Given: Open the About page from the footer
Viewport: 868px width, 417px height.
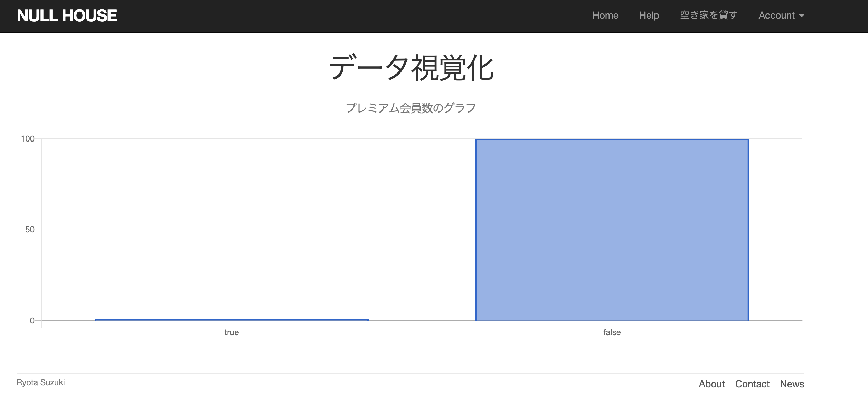Looking at the screenshot, I should (x=711, y=384).
